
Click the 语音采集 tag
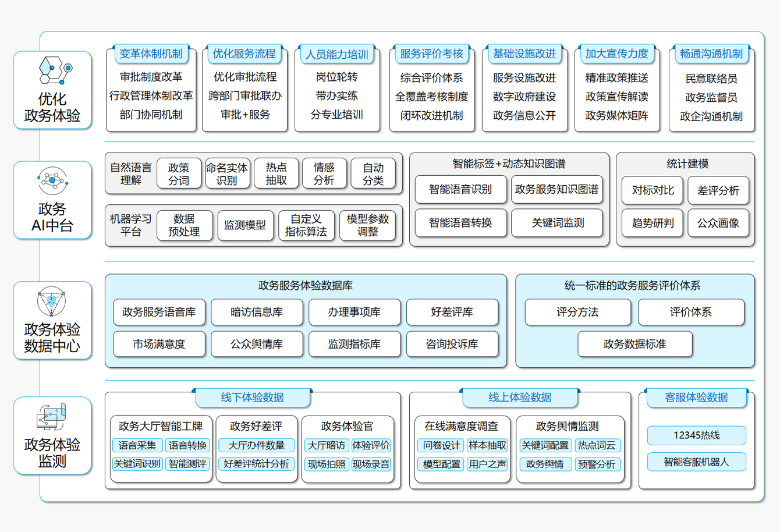pyautogui.click(x=137, y=445)
